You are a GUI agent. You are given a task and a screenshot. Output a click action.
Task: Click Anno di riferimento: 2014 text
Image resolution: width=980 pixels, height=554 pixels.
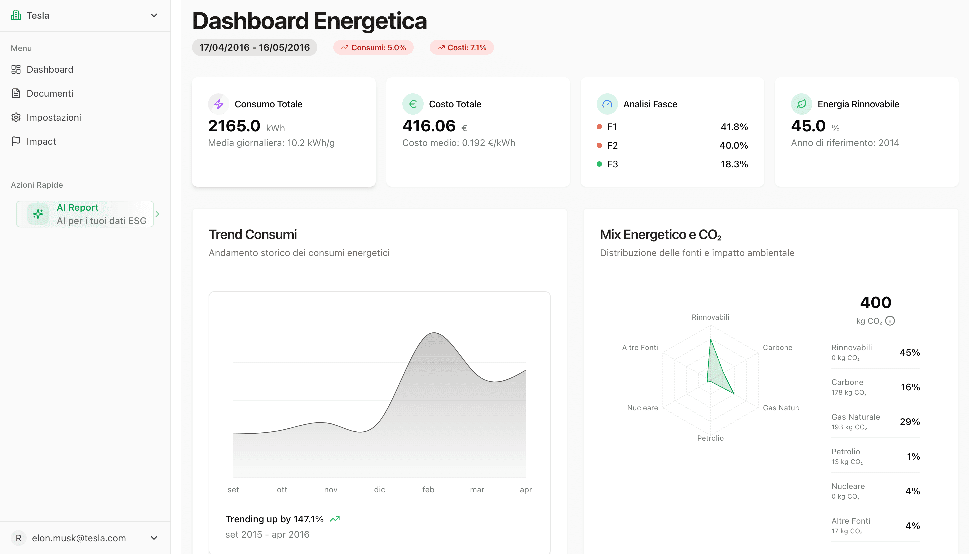845,143
